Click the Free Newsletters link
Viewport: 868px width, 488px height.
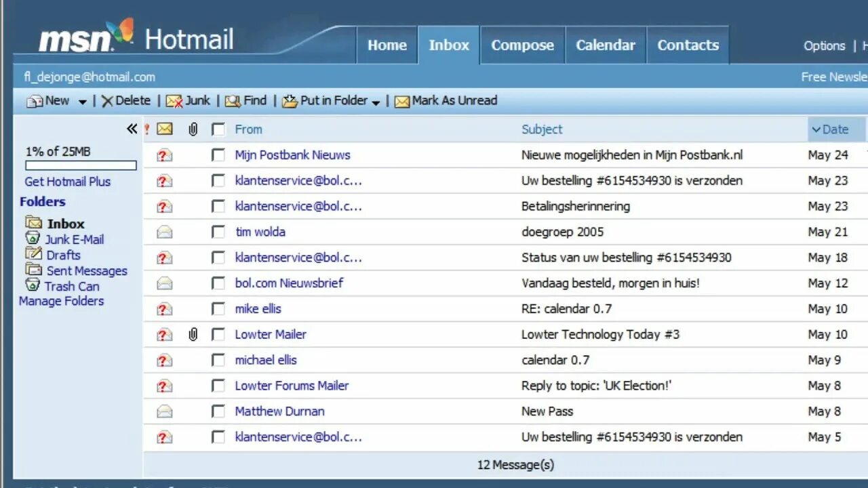tap(835, 77)
